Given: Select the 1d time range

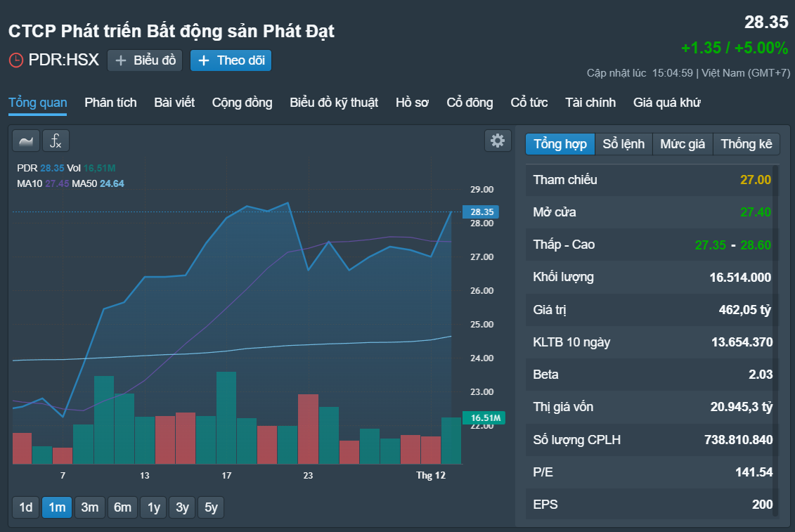Looking at the screenshot, I should point(26,507).
